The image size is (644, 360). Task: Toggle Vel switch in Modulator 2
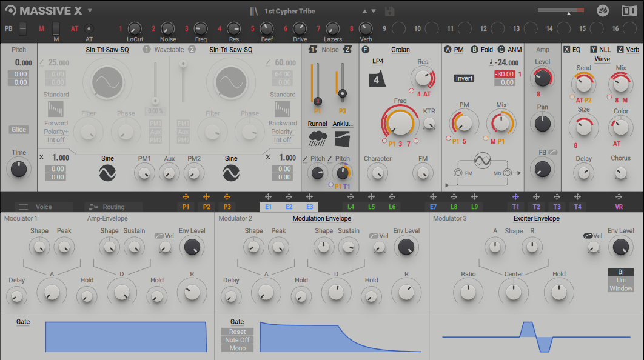coord(374,236)
